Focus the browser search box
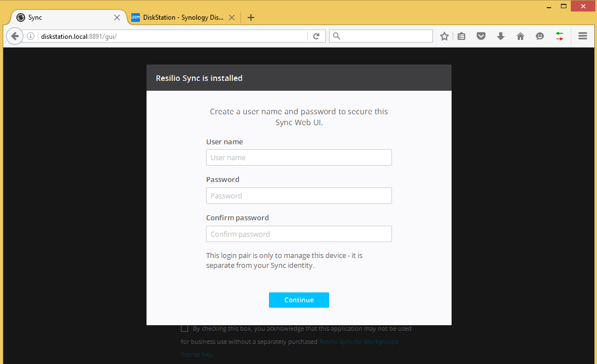 pos(381,36)
